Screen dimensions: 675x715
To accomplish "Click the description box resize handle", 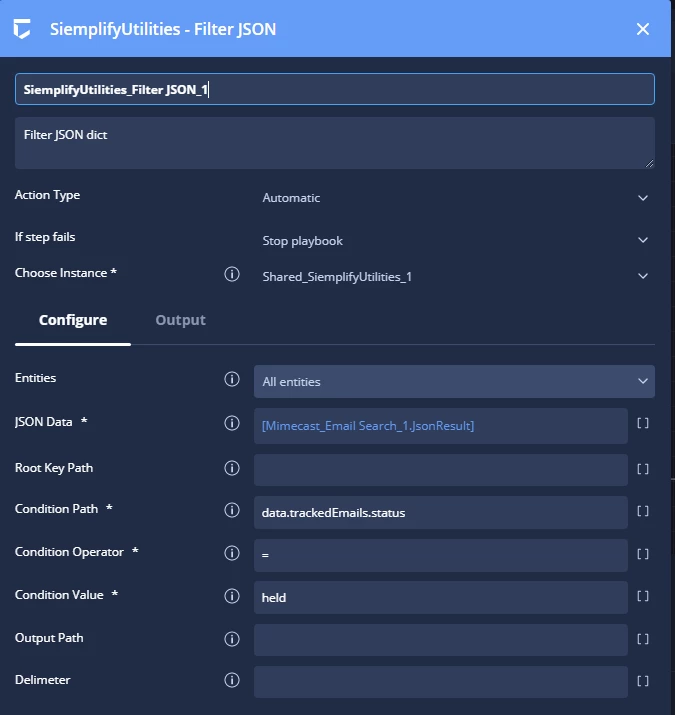I will (649, 163).
